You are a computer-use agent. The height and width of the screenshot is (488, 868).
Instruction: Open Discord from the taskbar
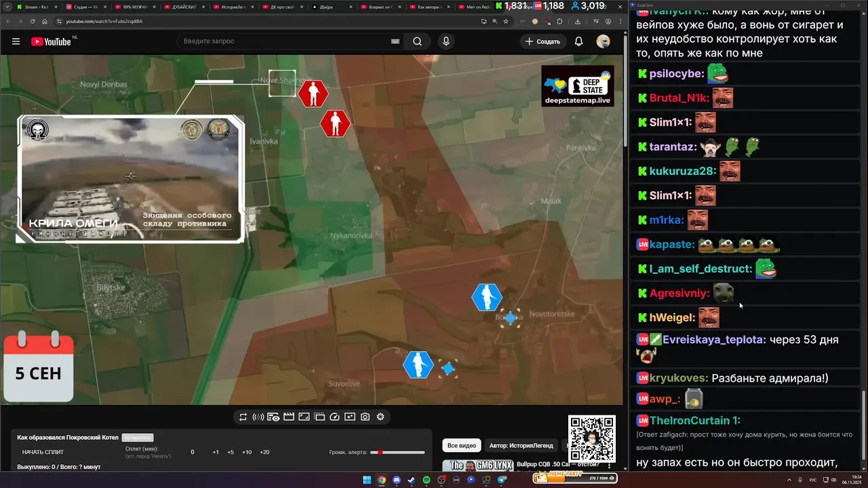point(397,480)
